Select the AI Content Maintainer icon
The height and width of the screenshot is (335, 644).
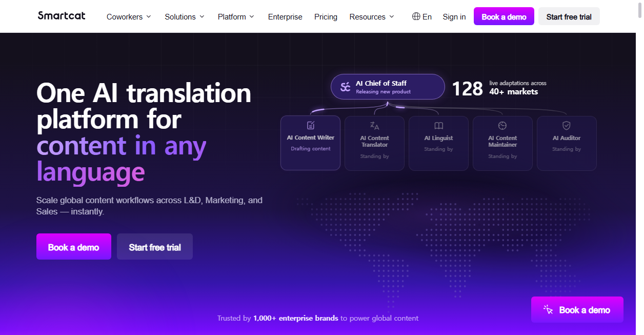pos(502,126)
